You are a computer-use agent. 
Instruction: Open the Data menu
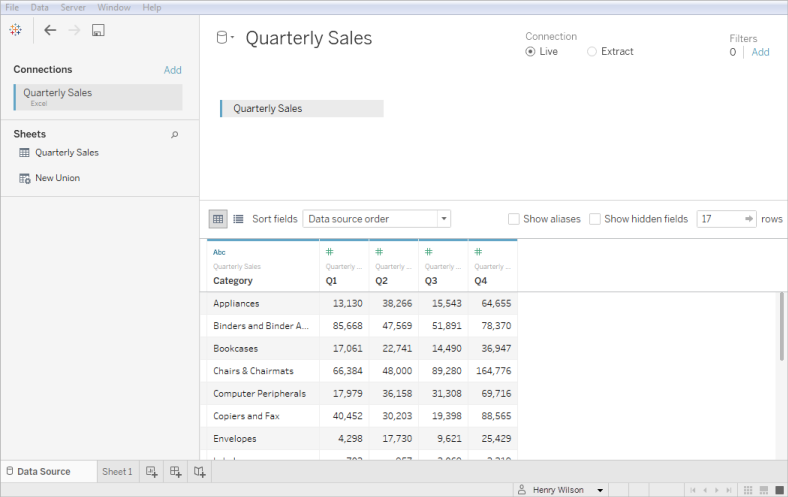click(x=39, y=8)
